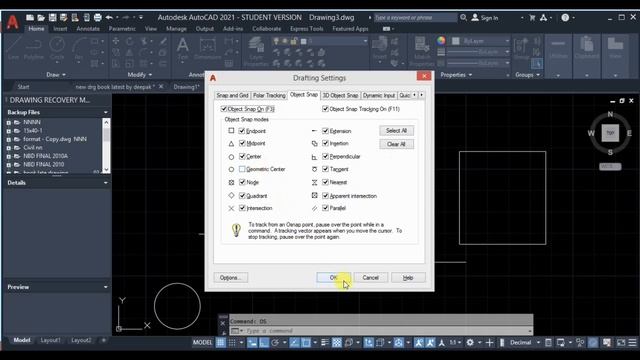Expand the Civil nn backup file node

pyautogui.click(x=9, y=148)
